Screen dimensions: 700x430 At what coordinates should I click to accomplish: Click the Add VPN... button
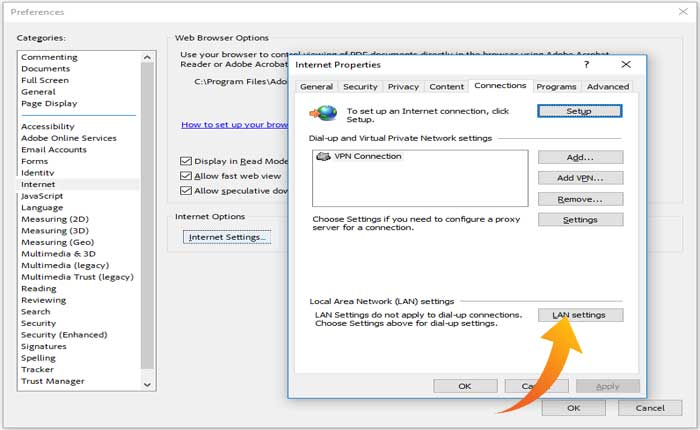click(580, 178)
